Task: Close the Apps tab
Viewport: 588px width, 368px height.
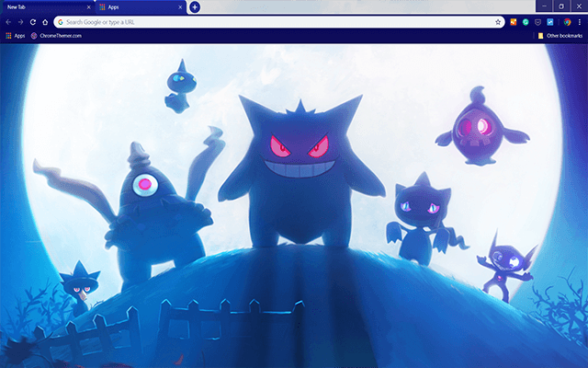Action: 180,7
